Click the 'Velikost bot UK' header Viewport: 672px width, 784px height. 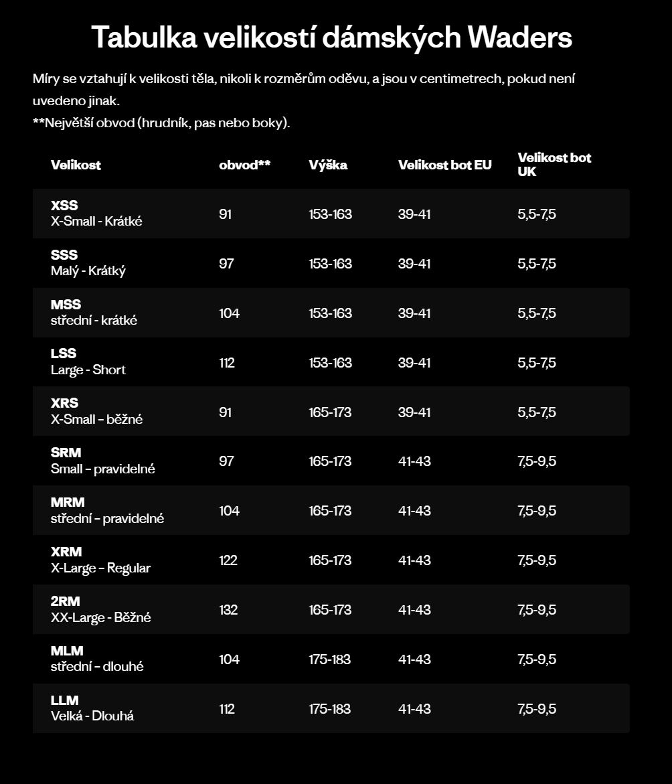(554, 165)
